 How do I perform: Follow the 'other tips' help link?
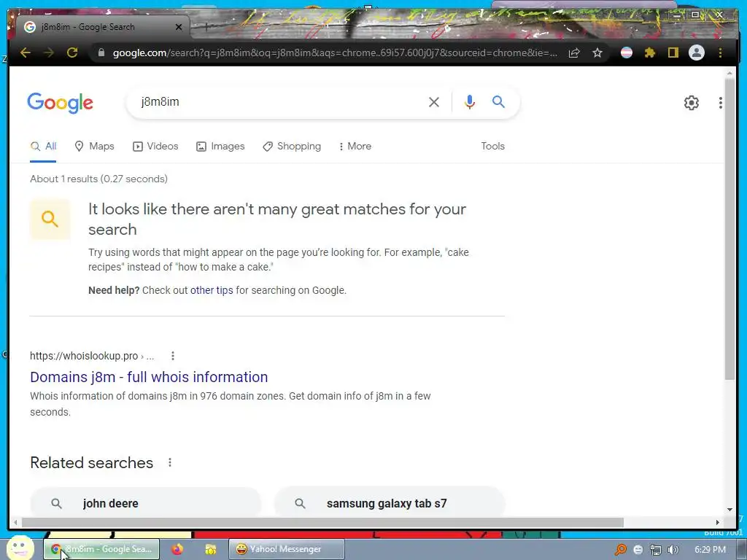212,290
